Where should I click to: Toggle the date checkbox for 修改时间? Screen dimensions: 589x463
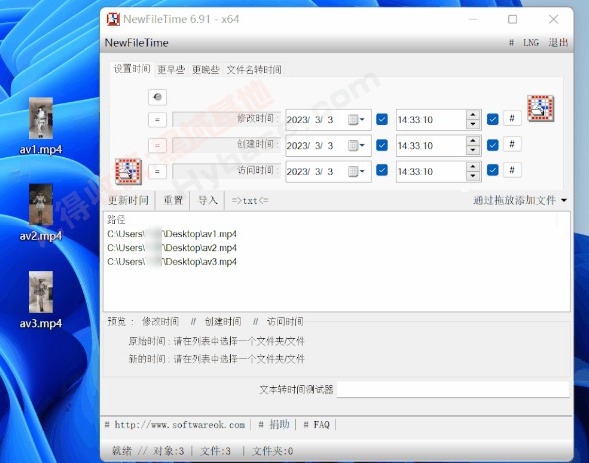point(382,119)
